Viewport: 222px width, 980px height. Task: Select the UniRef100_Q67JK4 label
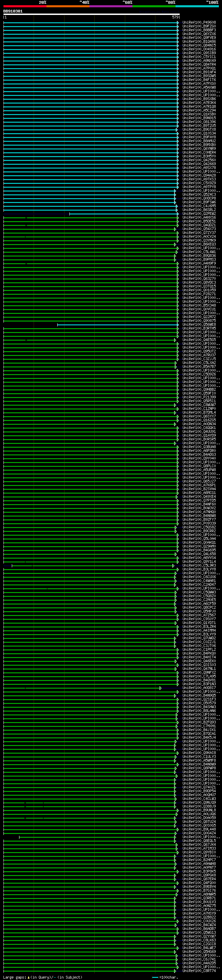[x=199, y=845]
